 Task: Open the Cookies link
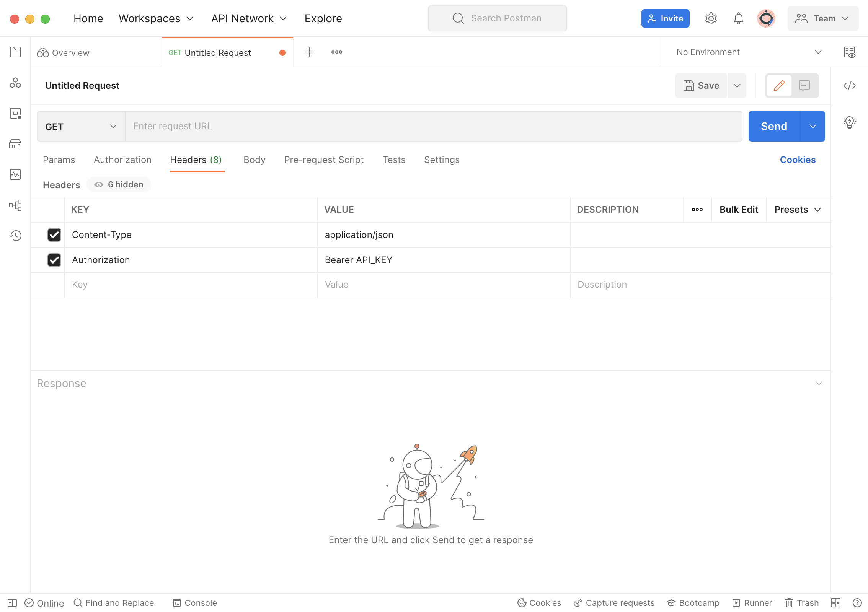[798, 160]
